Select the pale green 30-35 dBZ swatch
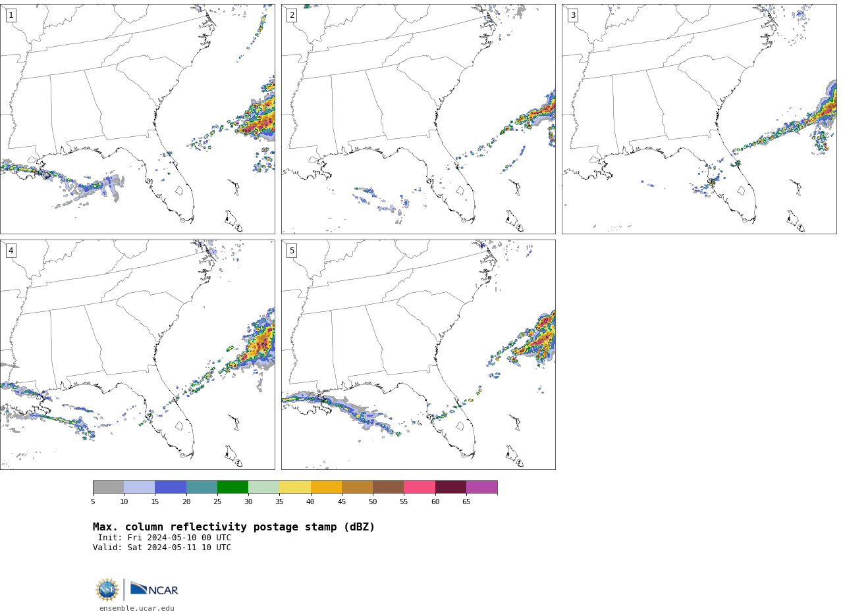This screenshot has width=843, height=616. coord(263,487)
